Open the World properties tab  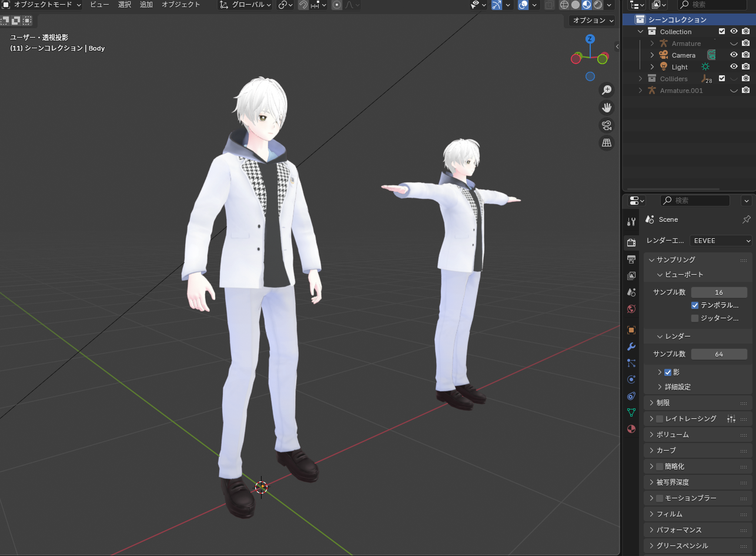pos(631,308)
